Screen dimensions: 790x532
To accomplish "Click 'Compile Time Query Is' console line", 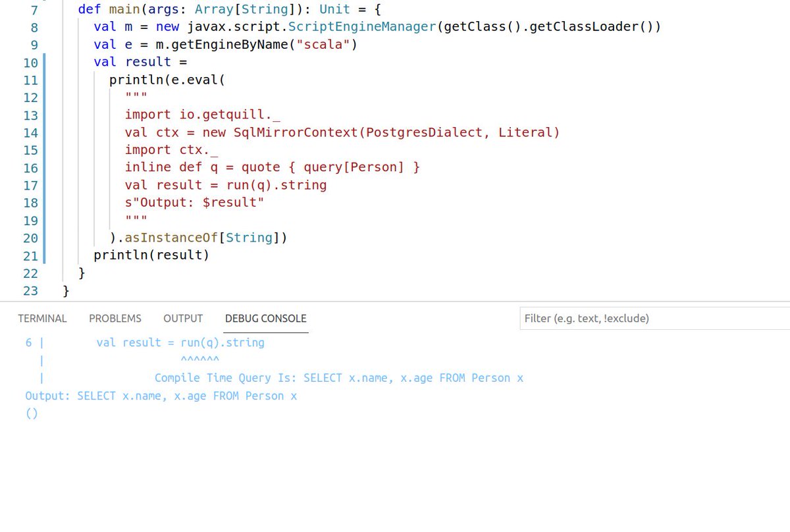I will (339, 378).
